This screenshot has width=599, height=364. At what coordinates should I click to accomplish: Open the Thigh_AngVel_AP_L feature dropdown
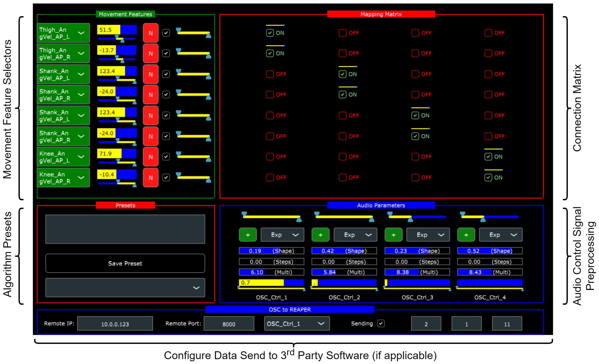coord(63,33)
